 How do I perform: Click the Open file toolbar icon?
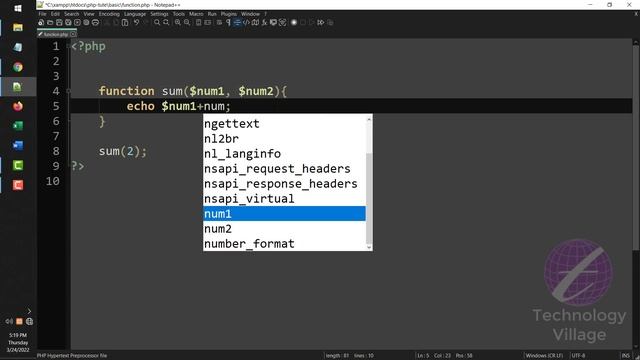coord(50,22)
